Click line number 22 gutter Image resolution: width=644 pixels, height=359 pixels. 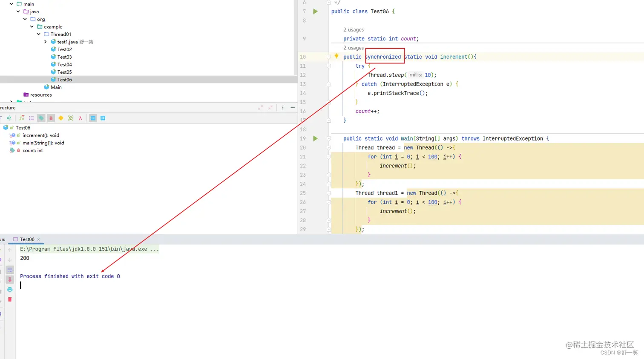coord(303,166)
